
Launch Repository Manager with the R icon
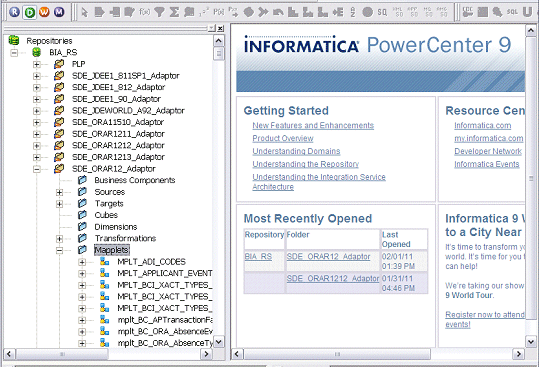click(x=14, y=12)
